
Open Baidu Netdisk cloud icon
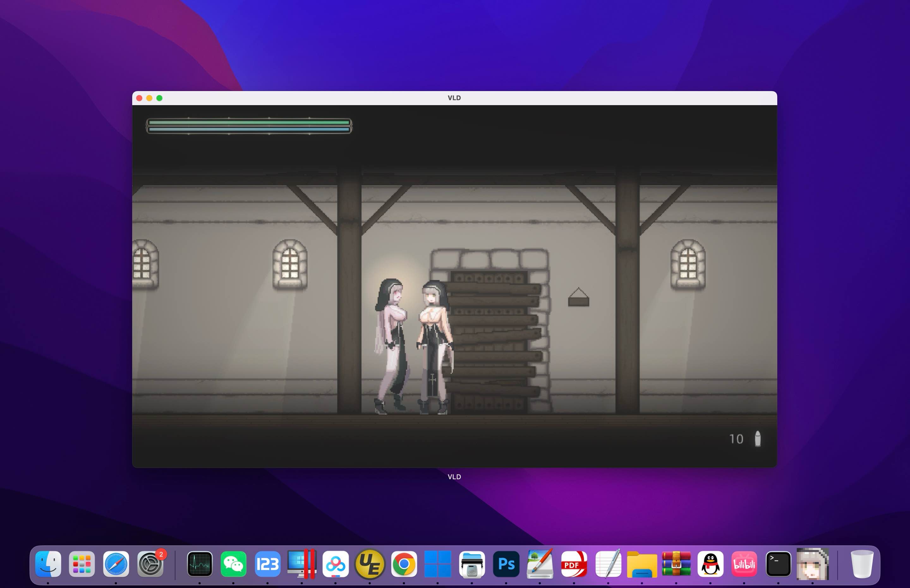tap(336, 564)
